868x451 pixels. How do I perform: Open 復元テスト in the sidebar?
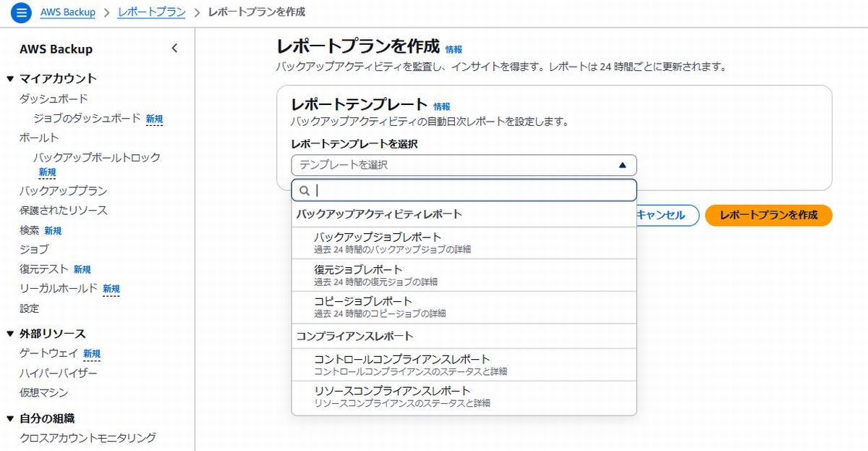[x=44, y=269]
